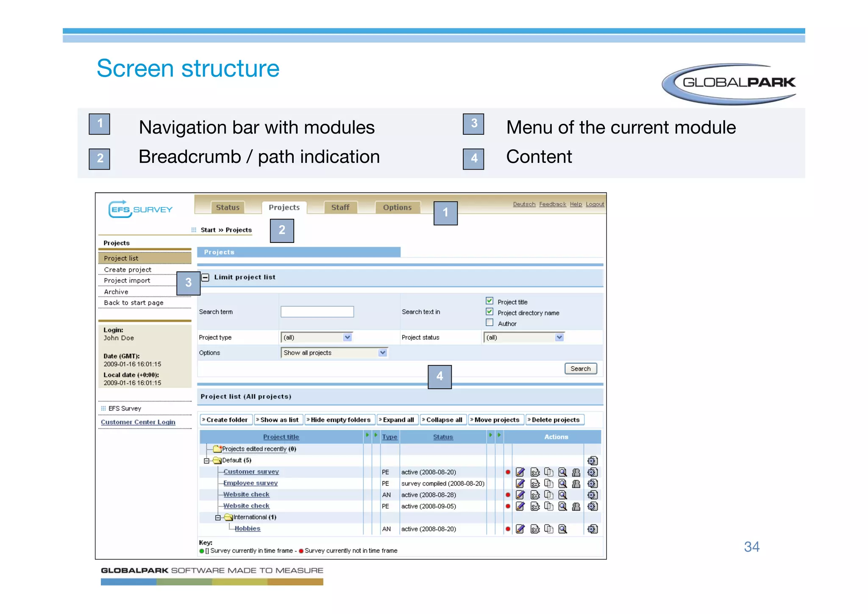Open Create project in the side menu

128,270
